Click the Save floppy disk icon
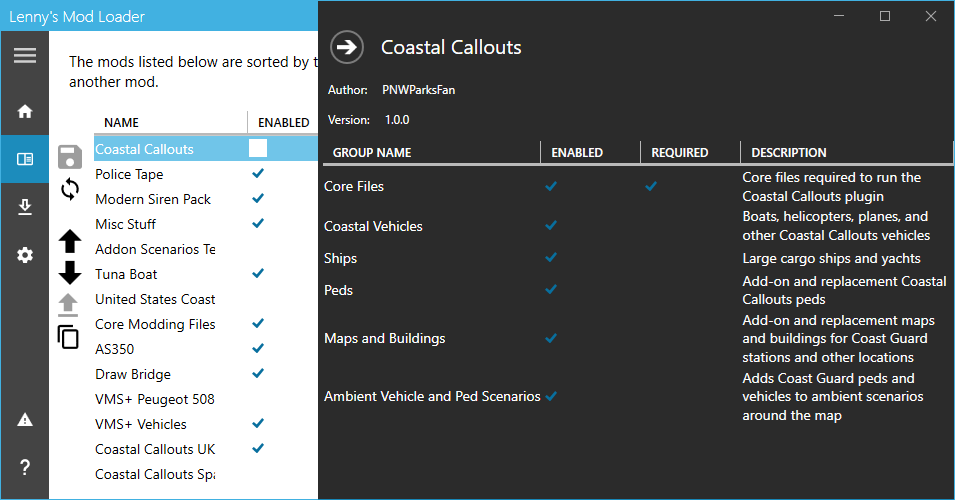955x500 pixels. 69,156
